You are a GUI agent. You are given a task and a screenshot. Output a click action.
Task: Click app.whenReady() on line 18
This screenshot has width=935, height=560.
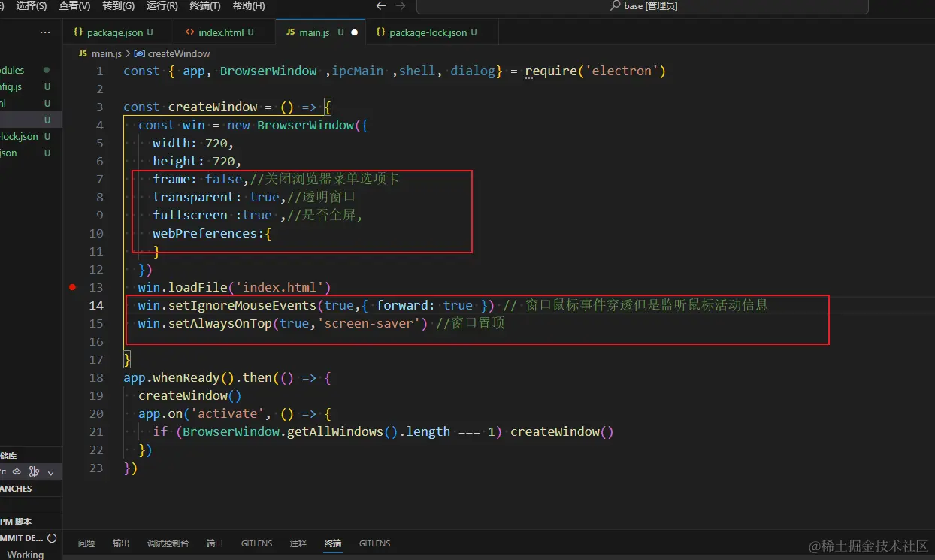pyautogui.click(x=179, y=377)
